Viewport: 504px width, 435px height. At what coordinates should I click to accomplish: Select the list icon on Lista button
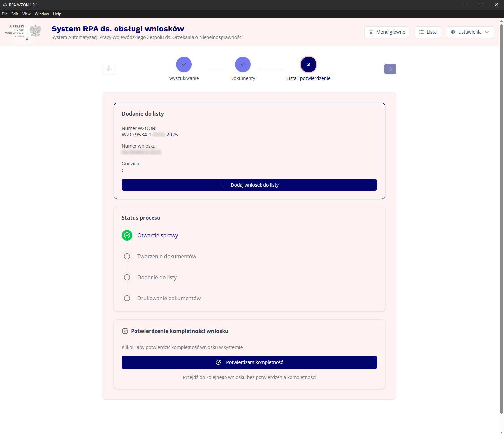(421, 32)
